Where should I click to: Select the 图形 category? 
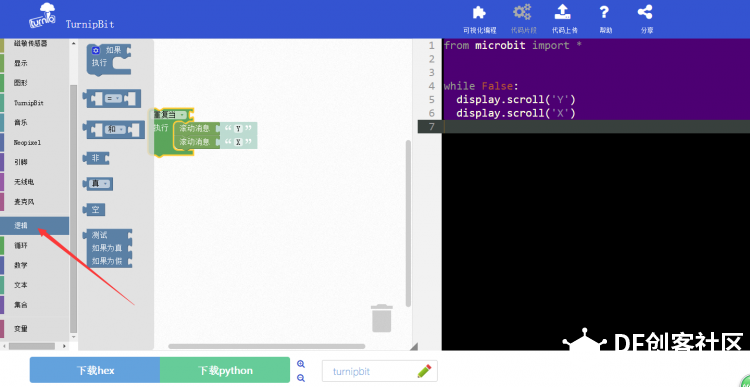point(21,83)
